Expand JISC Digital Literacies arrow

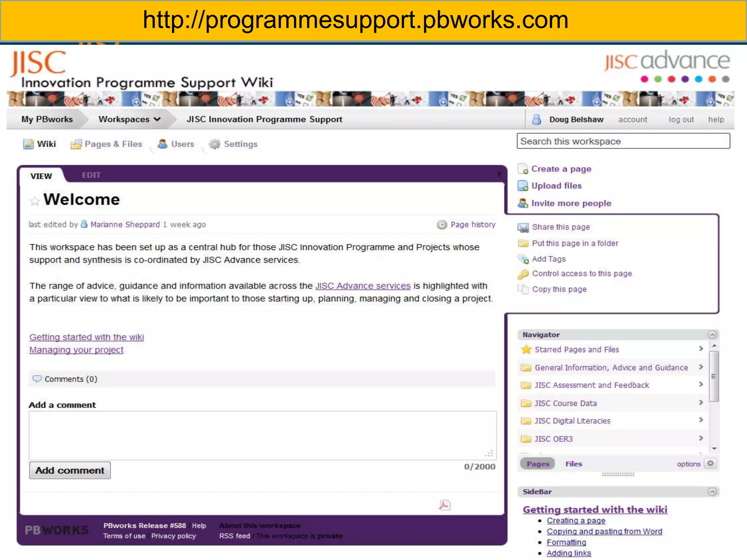701,420
